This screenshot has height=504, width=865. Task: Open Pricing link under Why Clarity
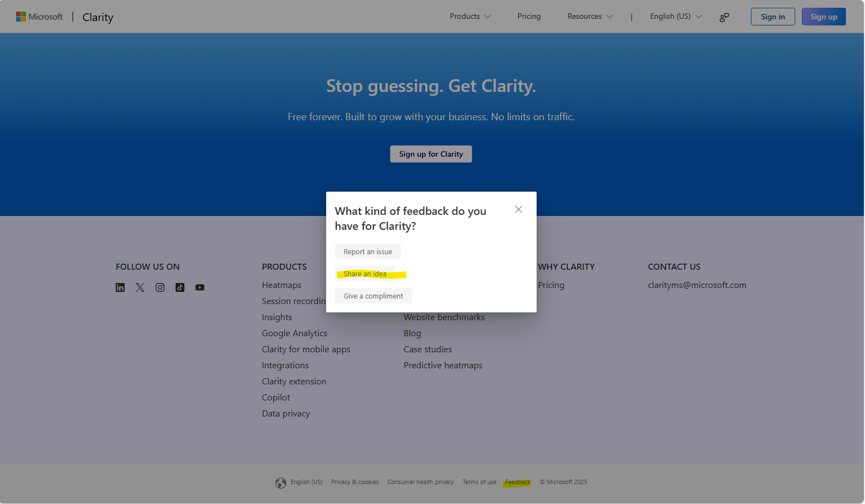pos(551,285)
